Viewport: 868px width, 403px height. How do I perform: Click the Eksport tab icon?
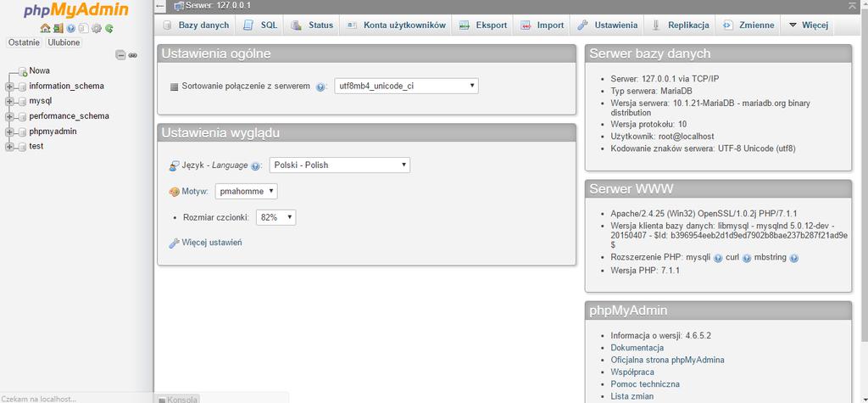(465, 25)
